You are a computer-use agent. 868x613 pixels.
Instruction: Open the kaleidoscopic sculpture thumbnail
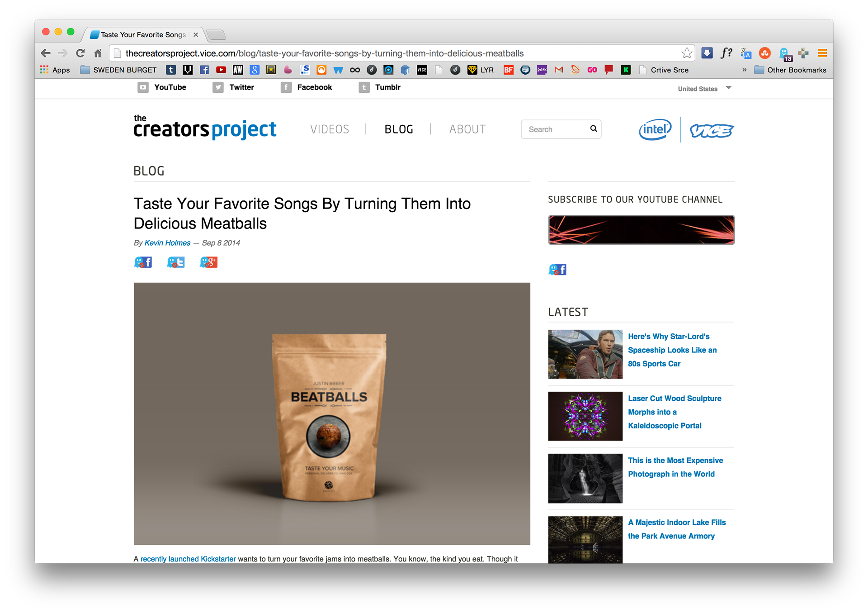pos(585,416)
